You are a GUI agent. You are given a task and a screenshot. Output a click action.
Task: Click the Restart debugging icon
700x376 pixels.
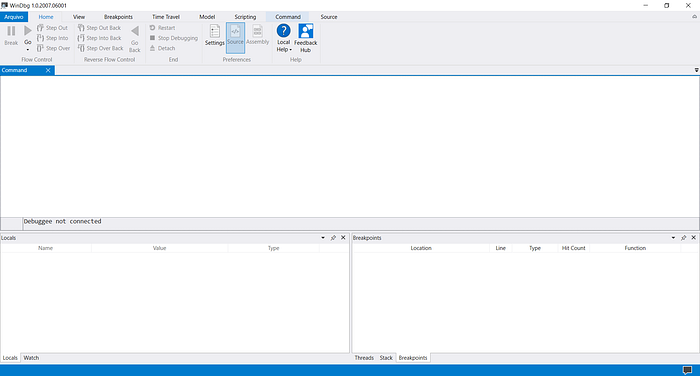pyautogui.click(x=152, y=28)
